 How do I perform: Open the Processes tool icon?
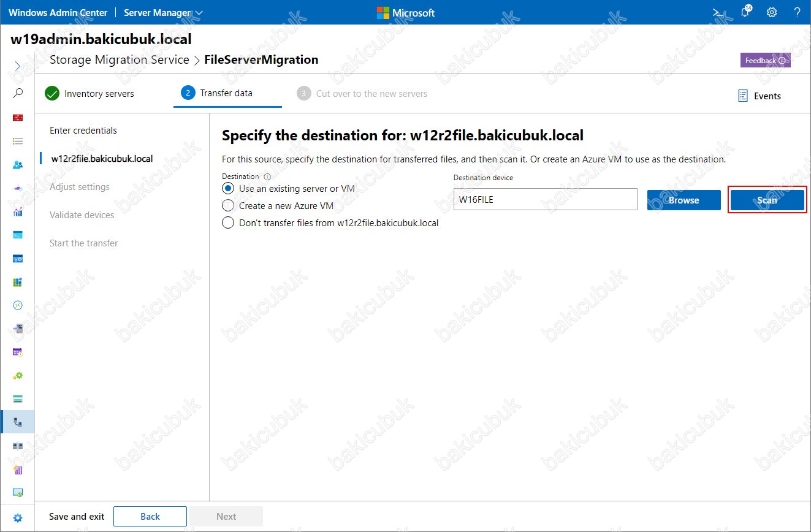point(18,259)
